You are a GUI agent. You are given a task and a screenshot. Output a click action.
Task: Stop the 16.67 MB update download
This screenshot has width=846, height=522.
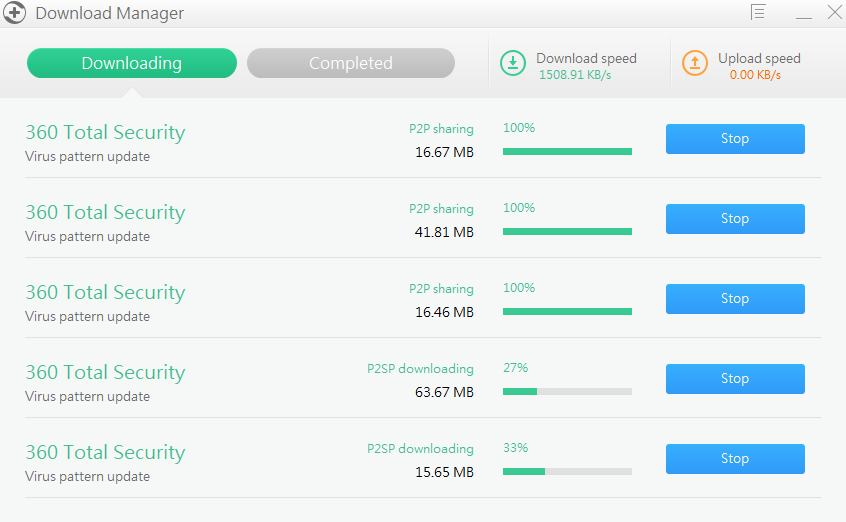(735, 139)
